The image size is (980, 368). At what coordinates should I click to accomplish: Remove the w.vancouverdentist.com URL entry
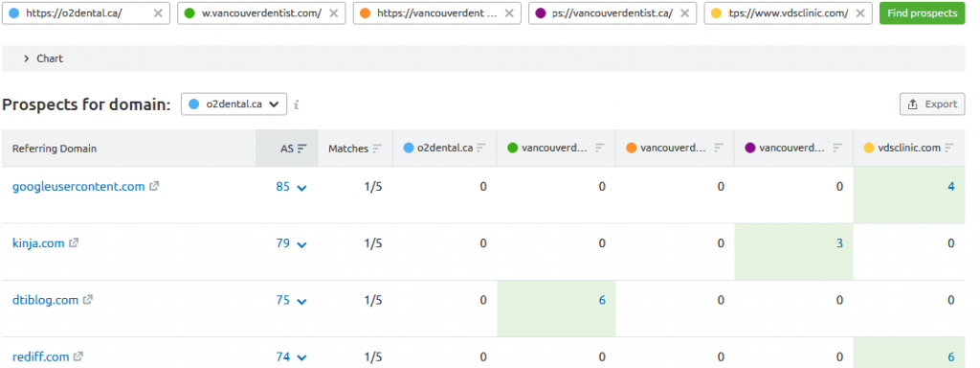334,13
